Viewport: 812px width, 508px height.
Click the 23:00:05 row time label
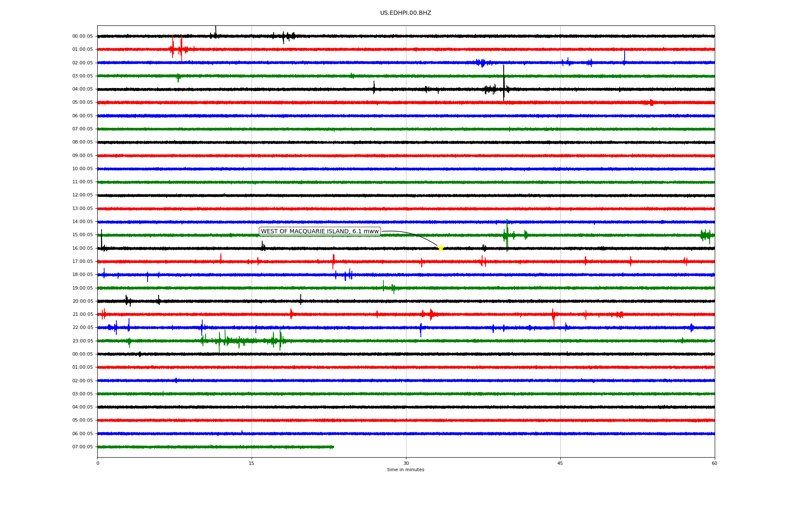82,341
